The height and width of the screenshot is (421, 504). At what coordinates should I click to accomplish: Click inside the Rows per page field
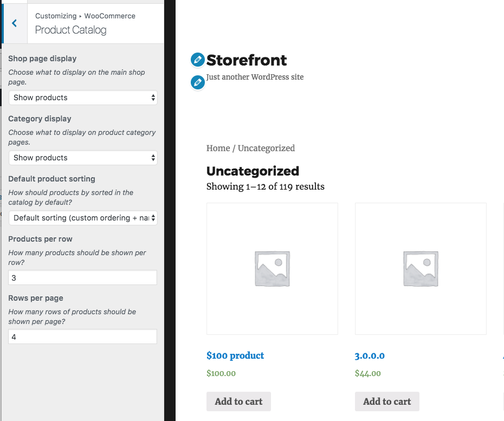(82, 336)
